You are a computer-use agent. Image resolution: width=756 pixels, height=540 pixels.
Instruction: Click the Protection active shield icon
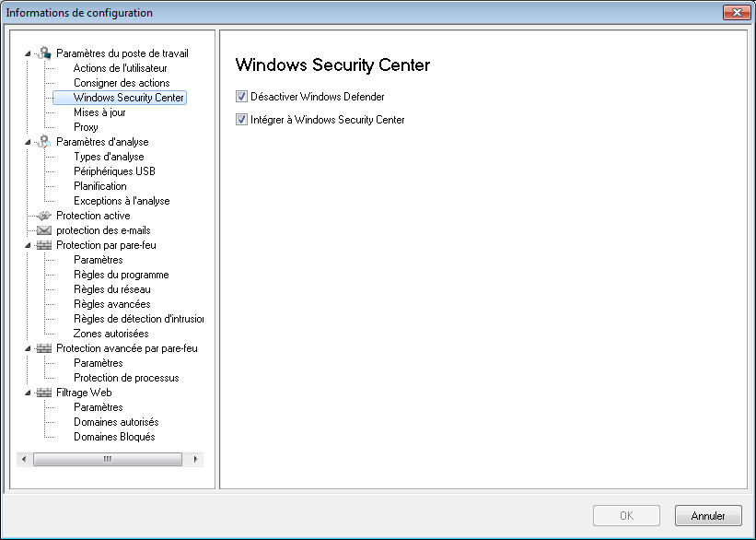point(44,216)
